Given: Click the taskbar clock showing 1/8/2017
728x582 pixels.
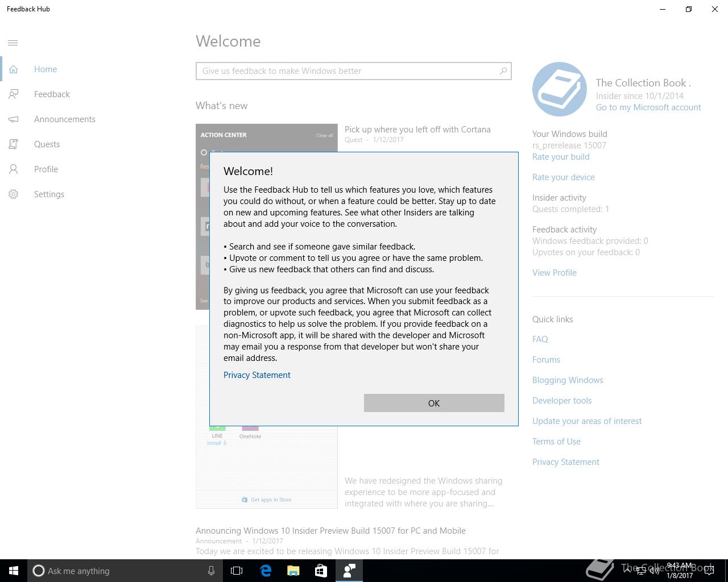Looking at the screenshot, I should tap(680, 571).
